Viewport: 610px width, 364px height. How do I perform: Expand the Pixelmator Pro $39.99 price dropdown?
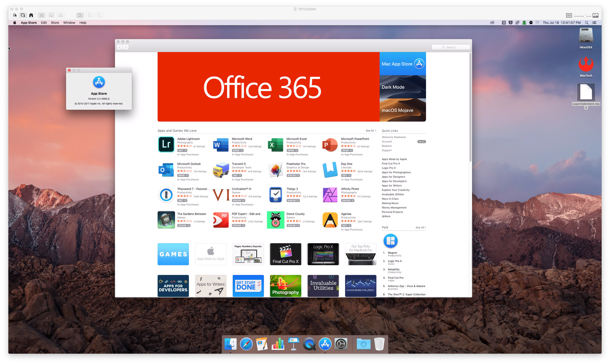click(298, 176)
